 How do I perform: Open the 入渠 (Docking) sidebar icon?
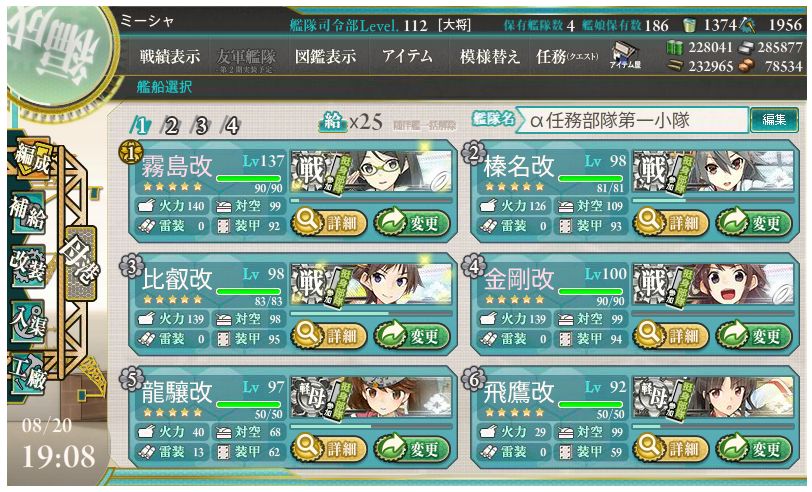point(28,320)
